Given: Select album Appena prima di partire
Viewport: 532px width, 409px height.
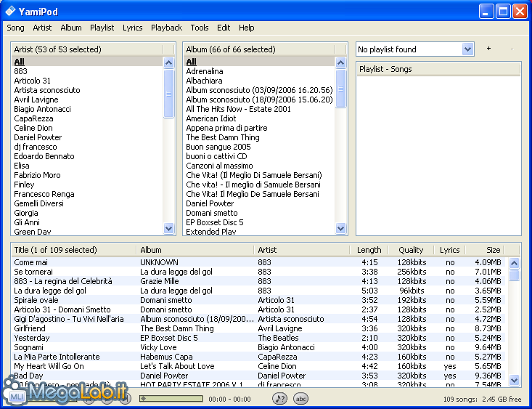Looking at the screenshot, I should (260, 128).
